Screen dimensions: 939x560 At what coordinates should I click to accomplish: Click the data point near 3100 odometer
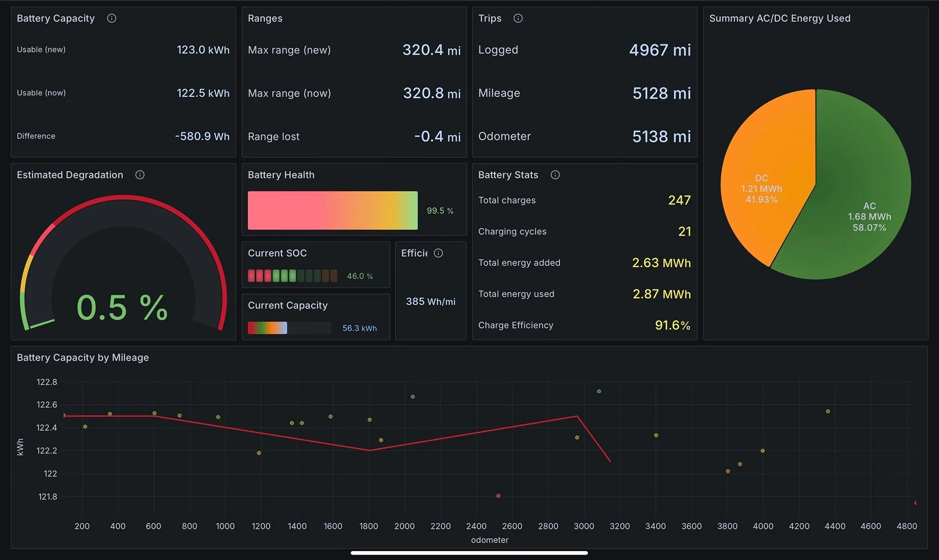pos(599,391)
